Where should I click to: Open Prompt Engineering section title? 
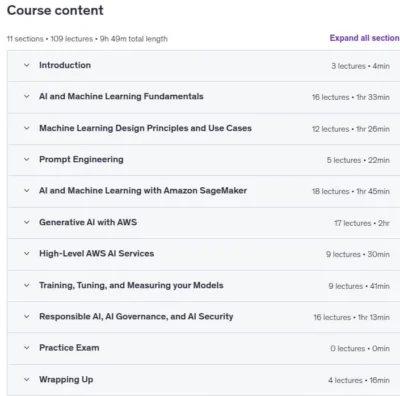click(81, 159)
